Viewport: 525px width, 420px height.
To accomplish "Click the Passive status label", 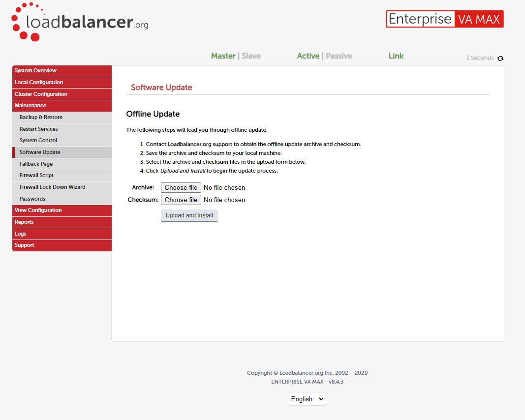I will click(339, 56).
